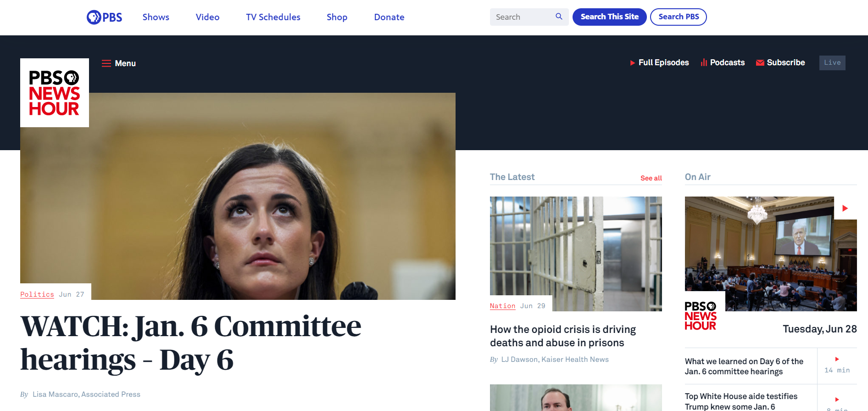This screenshot has height=411, width=868.
Task: Click the Live button
Action: 832,63
